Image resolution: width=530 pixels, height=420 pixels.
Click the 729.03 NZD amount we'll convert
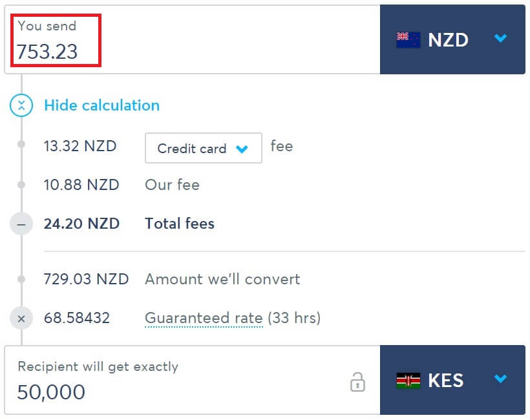tap(86, 279)
